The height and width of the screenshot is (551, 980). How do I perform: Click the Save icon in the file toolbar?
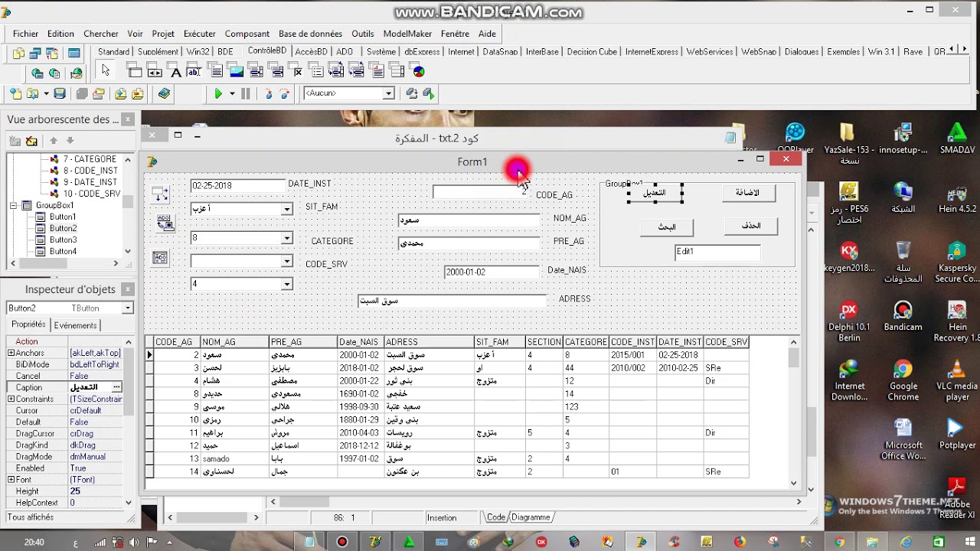click(x=60, y=94)
